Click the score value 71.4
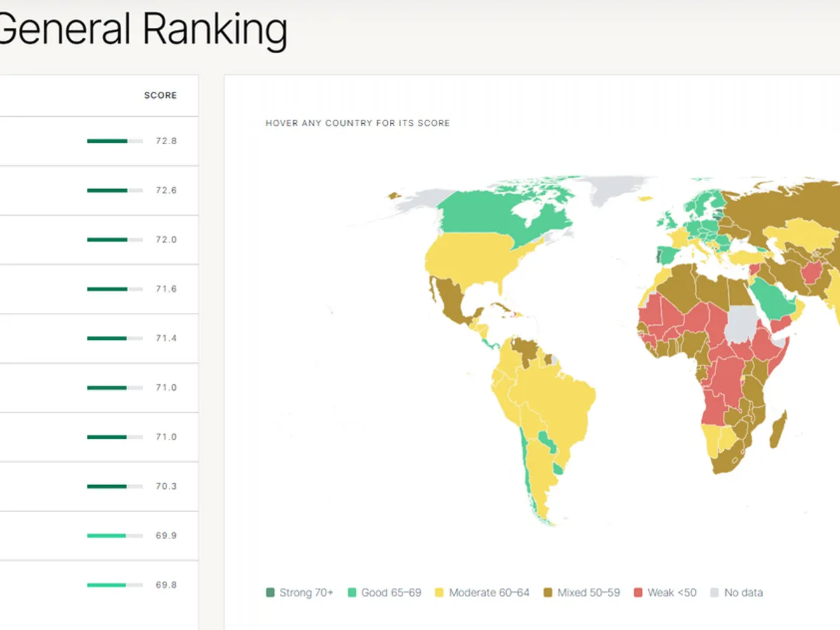 [167, 338]
